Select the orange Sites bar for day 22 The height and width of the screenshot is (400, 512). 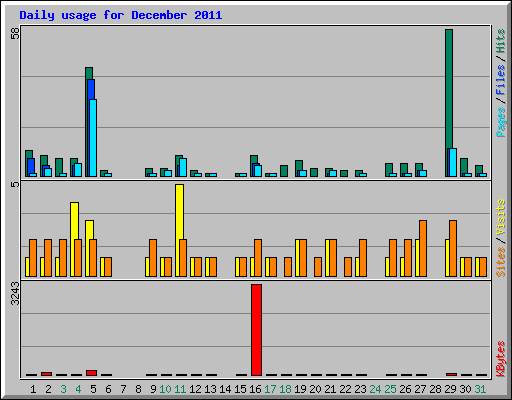[348, 267]
